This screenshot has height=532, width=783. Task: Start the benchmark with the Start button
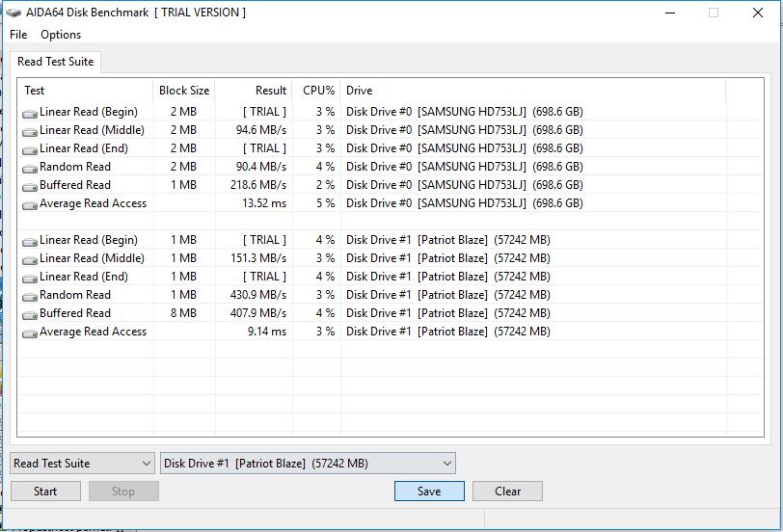pyautogui.click(x=45, y=492)
